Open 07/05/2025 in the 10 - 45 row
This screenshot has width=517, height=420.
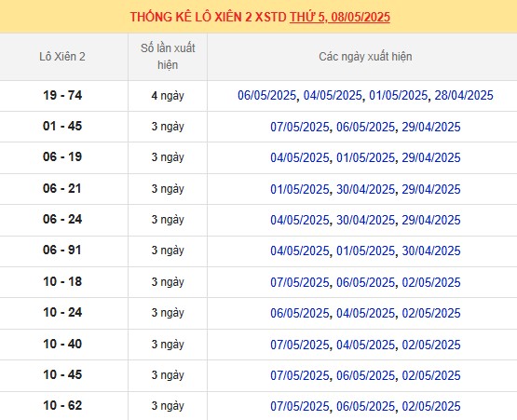coord(300,375)
